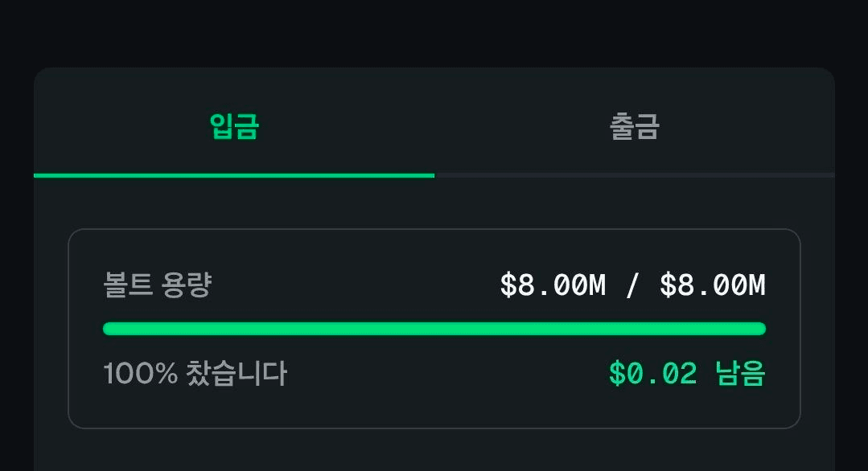
Task: Click the 찼습니다 word in the status line
Action: click(x=237, y=373)
